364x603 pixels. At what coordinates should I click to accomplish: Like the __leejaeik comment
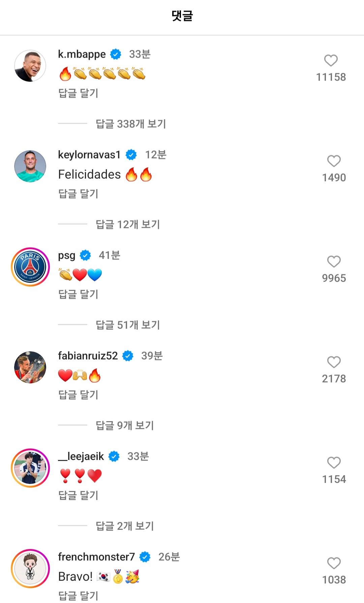click(334, 463)
